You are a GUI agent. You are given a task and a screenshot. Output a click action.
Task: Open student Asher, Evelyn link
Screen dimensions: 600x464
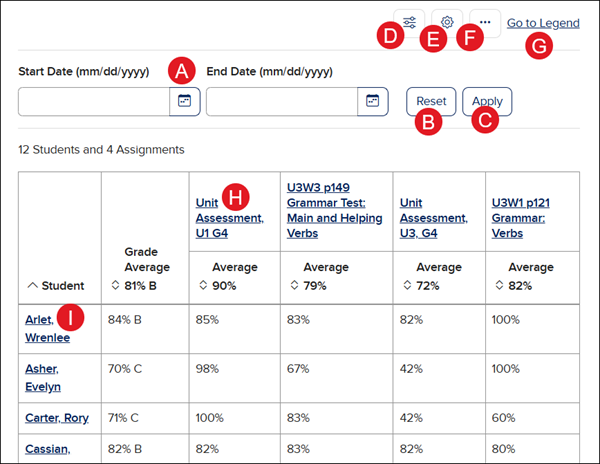pos(42,377)
